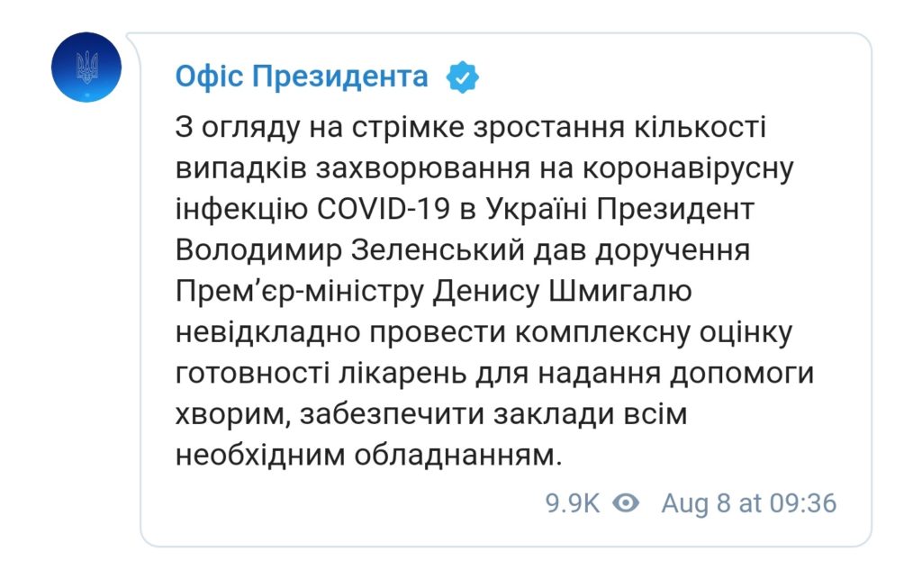Click the word Прем'єр-міністру in the message
This screenshot has width=922, height=588.
click(299, 291)
